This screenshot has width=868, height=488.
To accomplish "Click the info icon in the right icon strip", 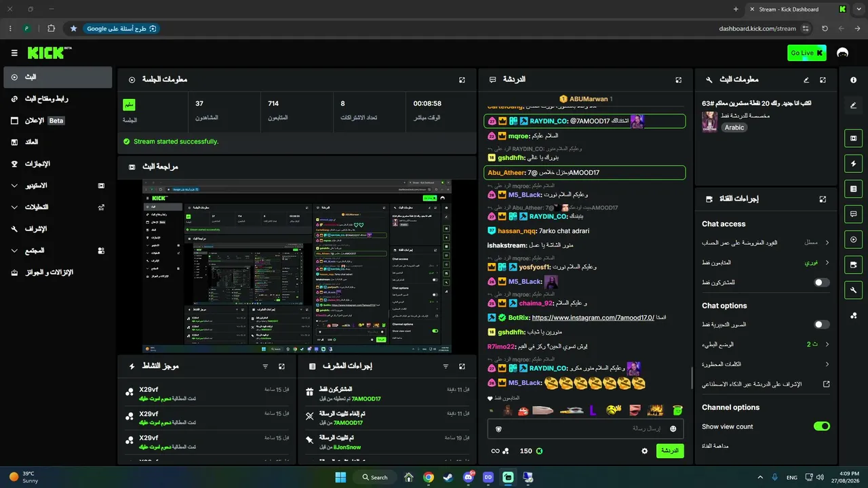I will [853, 79].
